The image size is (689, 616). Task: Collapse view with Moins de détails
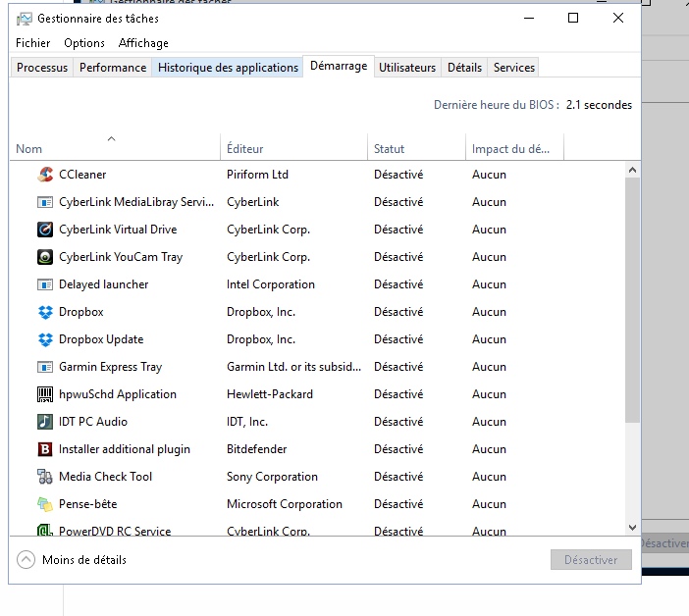[x=72, y=560]
